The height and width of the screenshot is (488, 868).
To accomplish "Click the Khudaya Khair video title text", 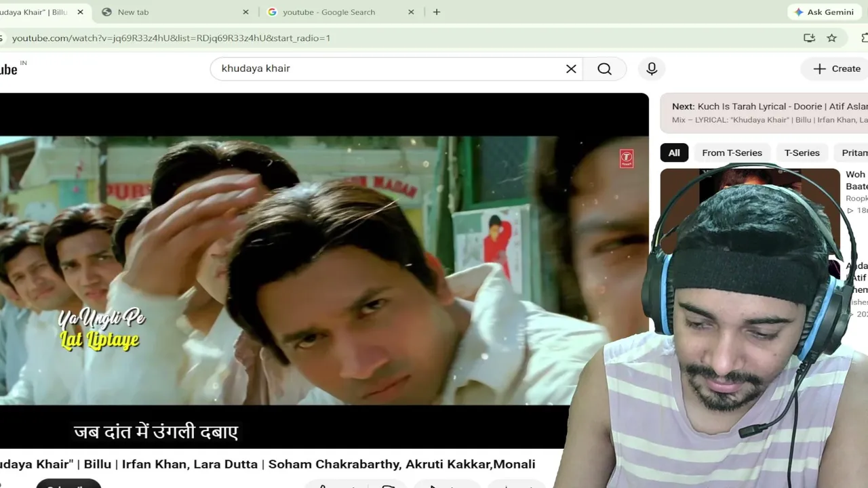I will 268,464.
